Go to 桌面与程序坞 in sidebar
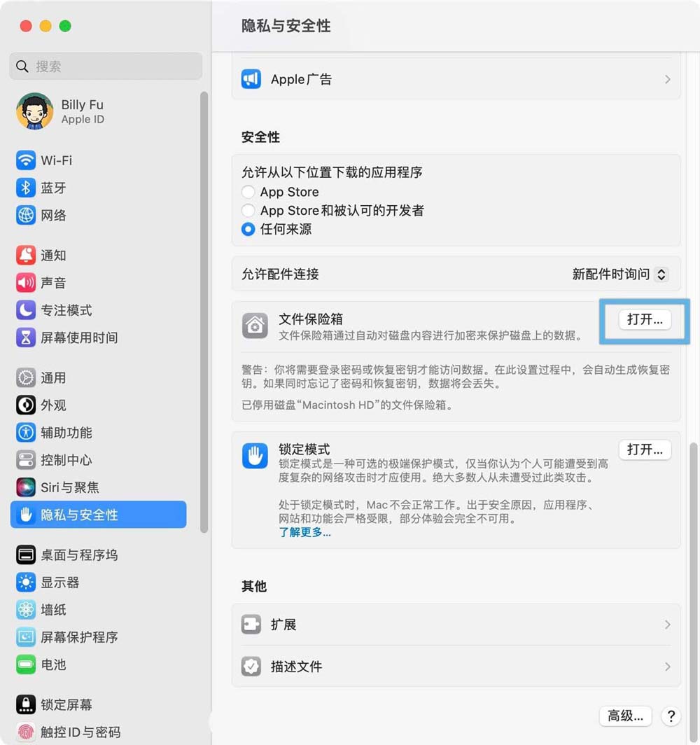This screenshot has height=745, width=700. (x=78, y=555)
